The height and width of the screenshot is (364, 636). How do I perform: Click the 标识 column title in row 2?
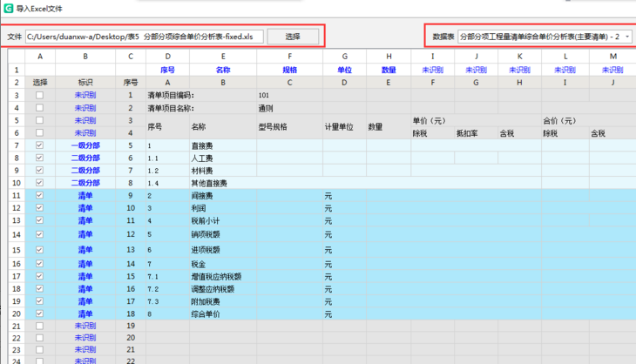(85, 82)
